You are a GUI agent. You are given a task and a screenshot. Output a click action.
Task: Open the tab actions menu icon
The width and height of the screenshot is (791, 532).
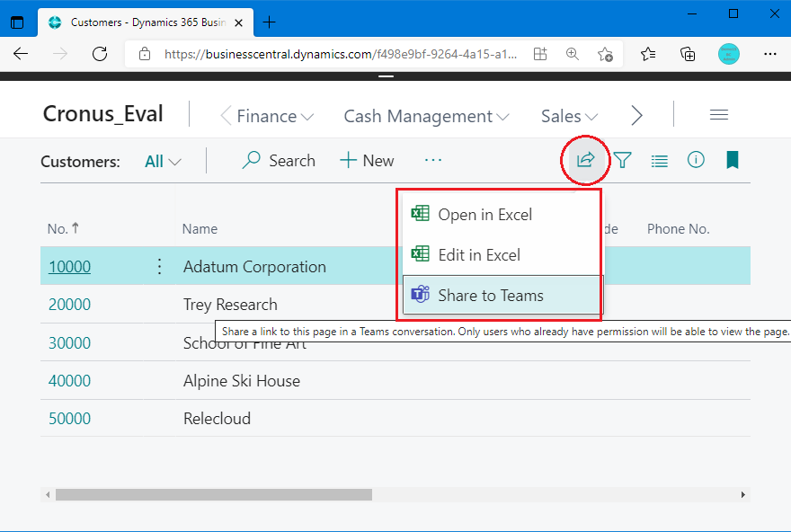(x=17, y=22)
